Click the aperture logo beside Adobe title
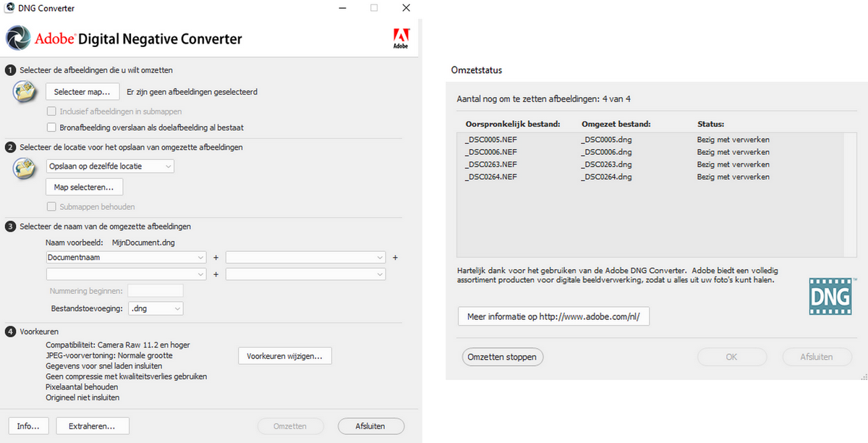Screen dimensions: 868x443 point(19,38)
